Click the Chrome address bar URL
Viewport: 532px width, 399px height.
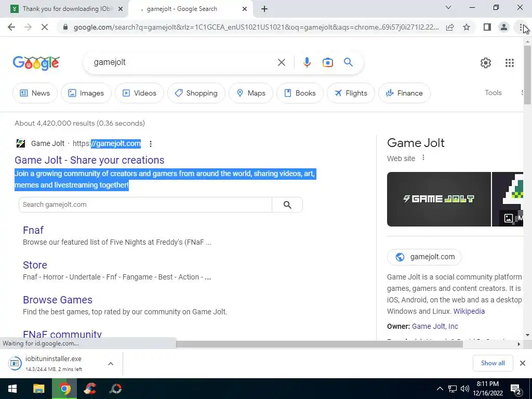[x=256, y=27]
